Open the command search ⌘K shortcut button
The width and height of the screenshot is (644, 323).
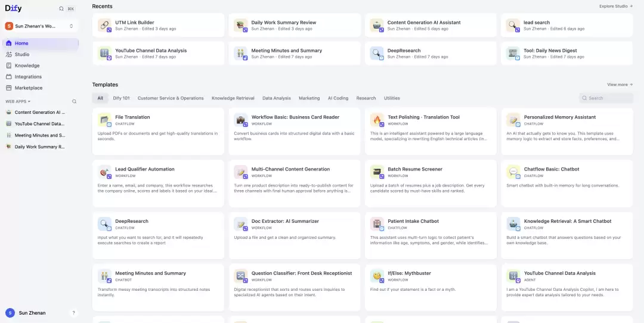point(70,8)
